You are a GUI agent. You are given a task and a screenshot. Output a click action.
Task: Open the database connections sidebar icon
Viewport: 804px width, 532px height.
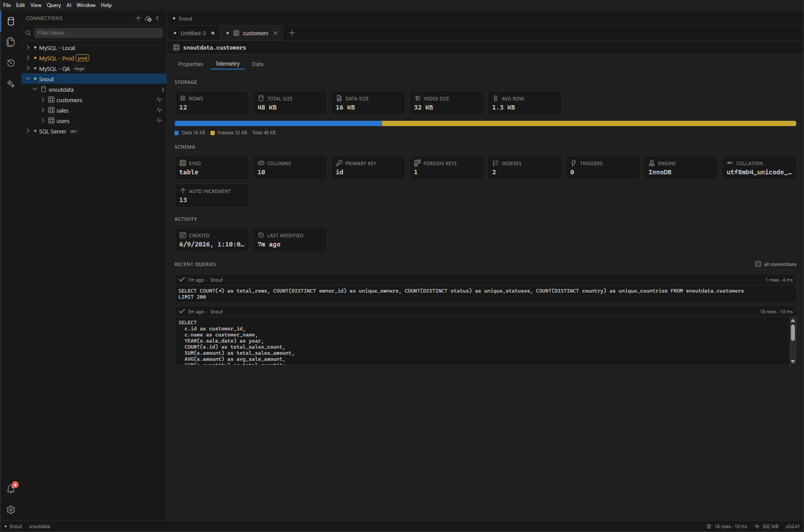tap(11, 21)
